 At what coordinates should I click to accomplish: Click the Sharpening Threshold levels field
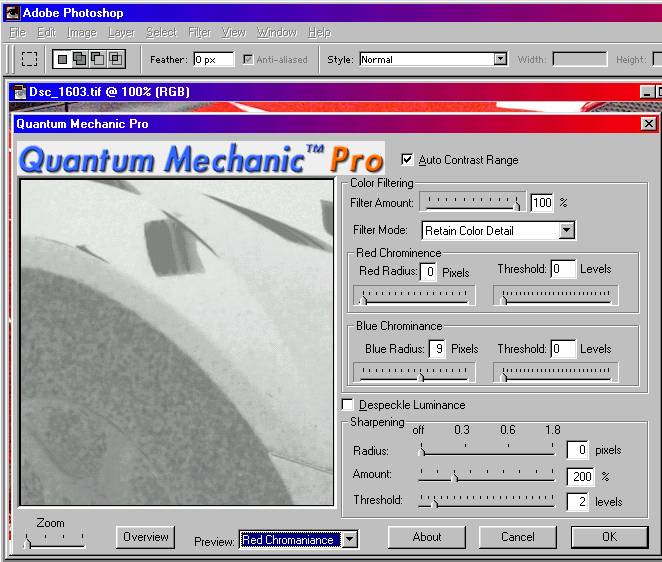[578, 502]
